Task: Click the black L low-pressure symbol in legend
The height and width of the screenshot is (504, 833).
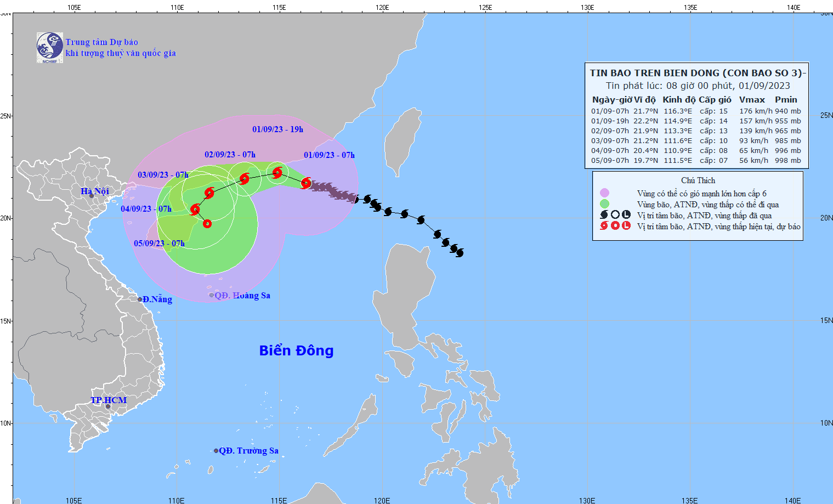Action: click(x=626, y=215)
